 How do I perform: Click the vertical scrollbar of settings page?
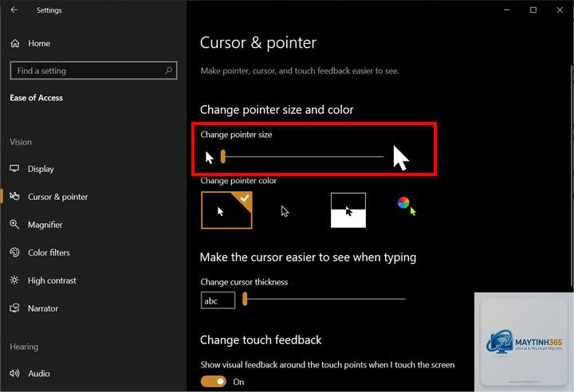pyautogui.click(x=572, y=176)
